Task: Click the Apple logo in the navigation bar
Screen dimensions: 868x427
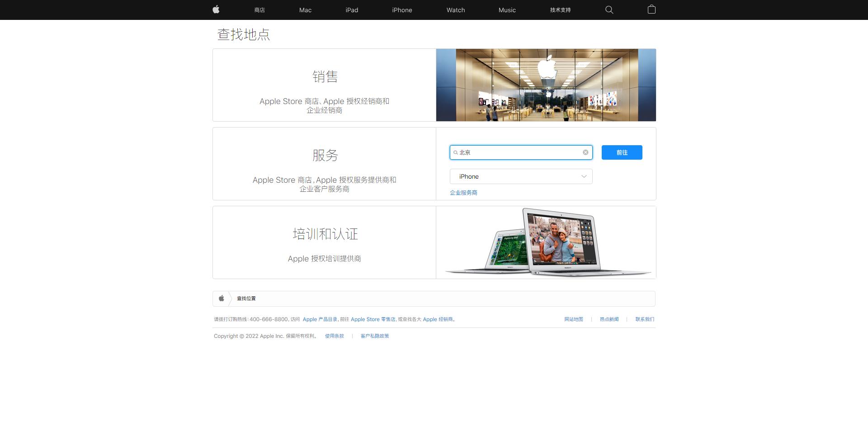Action: tap(216, 9)
